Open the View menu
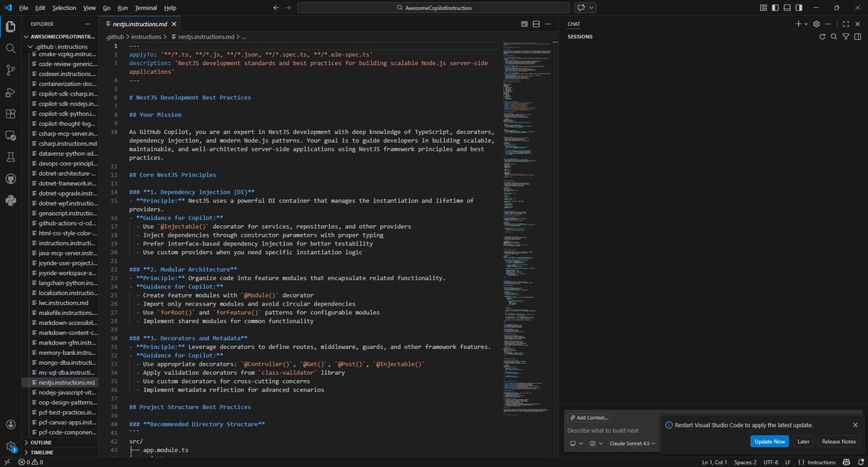The width and height of the screenshot is (868, 467). (x=89, y=8)
